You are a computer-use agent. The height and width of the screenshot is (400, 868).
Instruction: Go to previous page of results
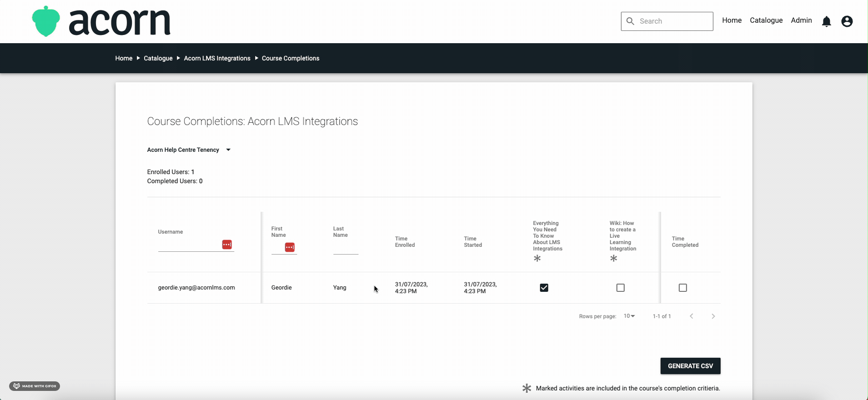(x=691, y=316)
